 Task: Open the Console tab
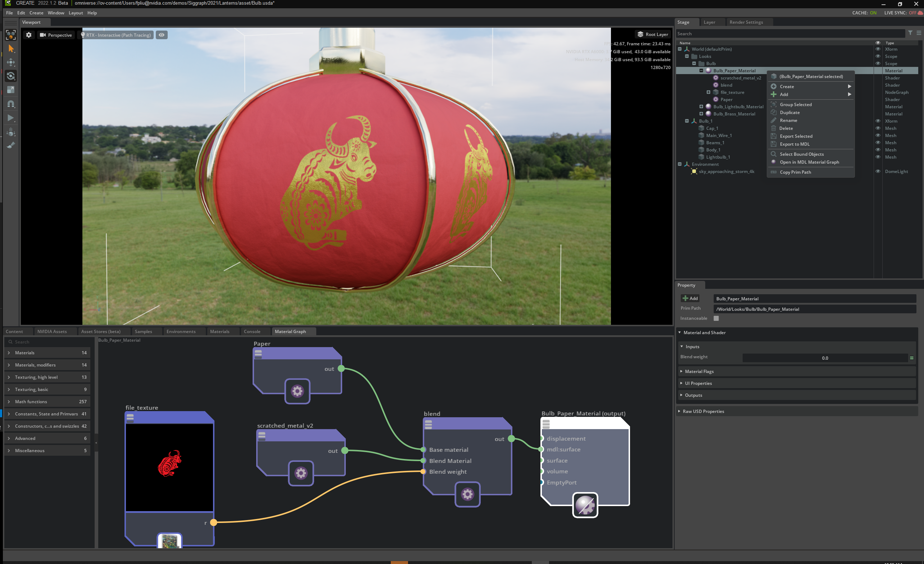252,332
